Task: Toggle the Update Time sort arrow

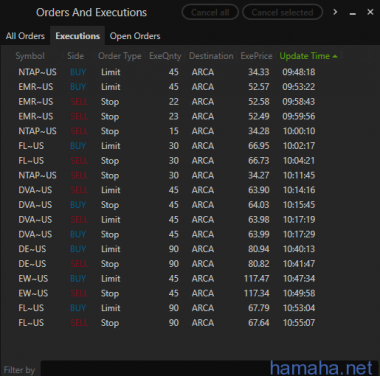Action: coord(335,56)
